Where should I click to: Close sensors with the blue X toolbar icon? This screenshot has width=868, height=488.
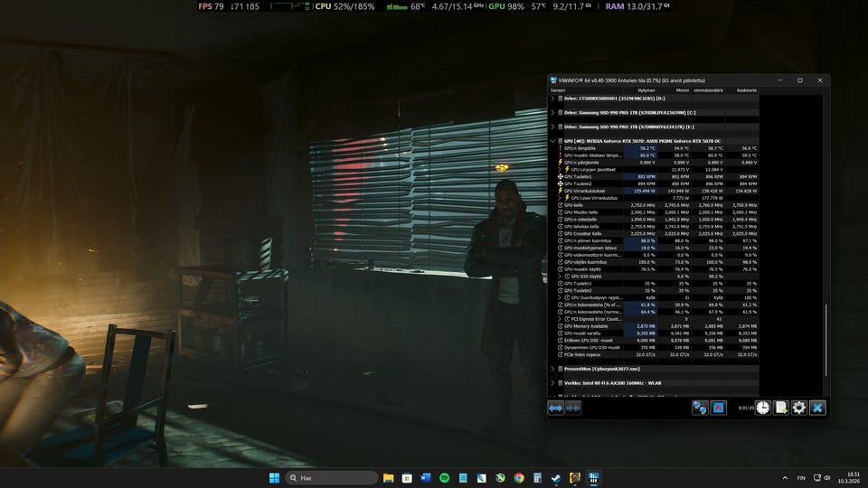(817, 408)
